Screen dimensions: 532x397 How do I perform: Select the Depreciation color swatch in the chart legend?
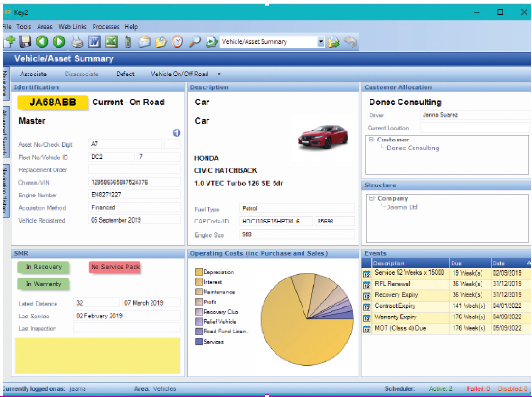coord(199,272)
